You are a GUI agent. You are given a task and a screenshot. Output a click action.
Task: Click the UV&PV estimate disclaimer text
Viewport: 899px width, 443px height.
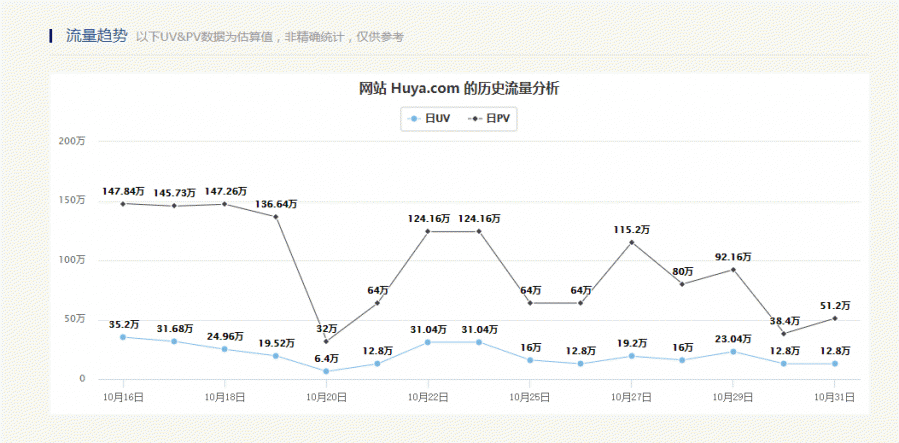click(269, 37)
